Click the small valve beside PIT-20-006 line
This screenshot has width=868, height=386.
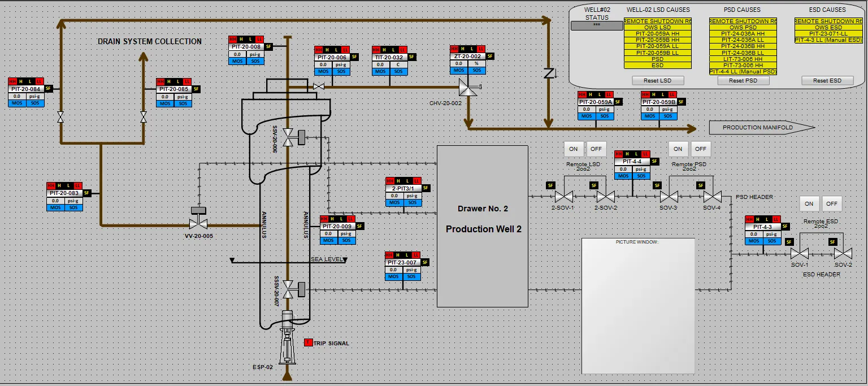[x=319, y=86]
